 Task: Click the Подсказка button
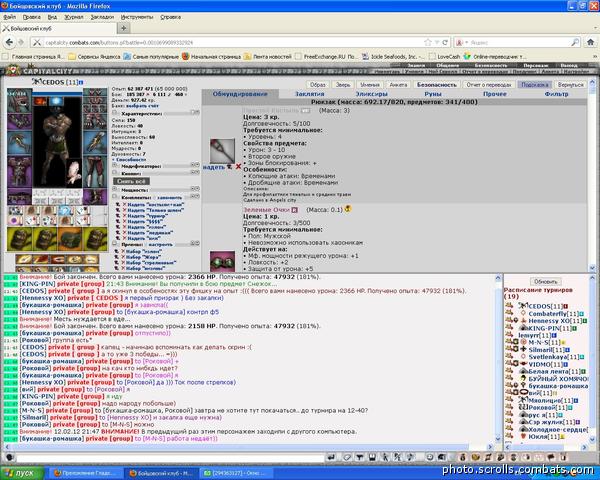pyautogui.click(x=535, y=85)
